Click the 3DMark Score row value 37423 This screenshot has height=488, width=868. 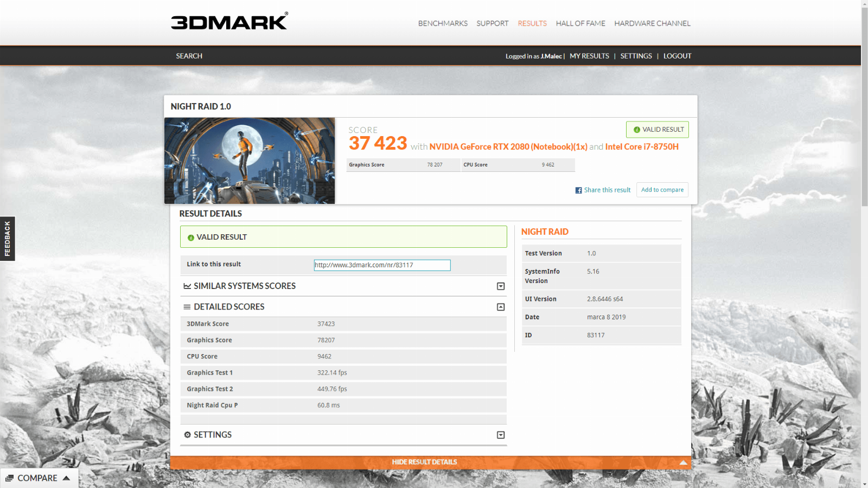(326, 324)
